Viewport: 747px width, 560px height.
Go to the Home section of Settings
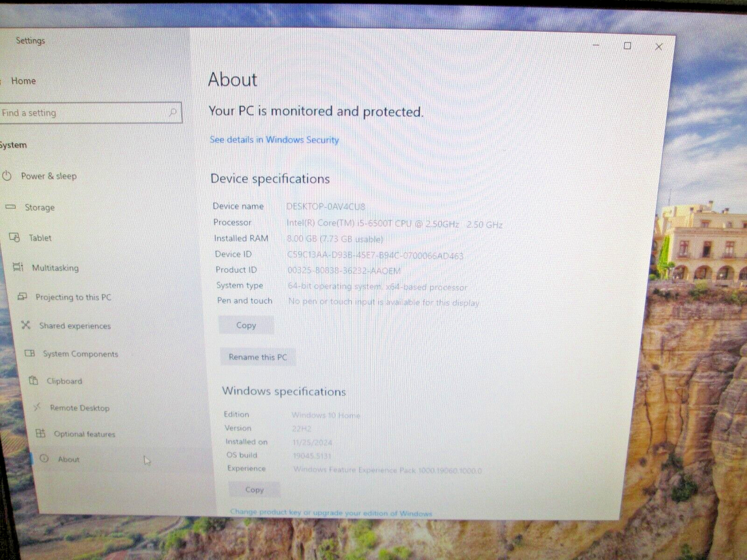pos(24,80)
